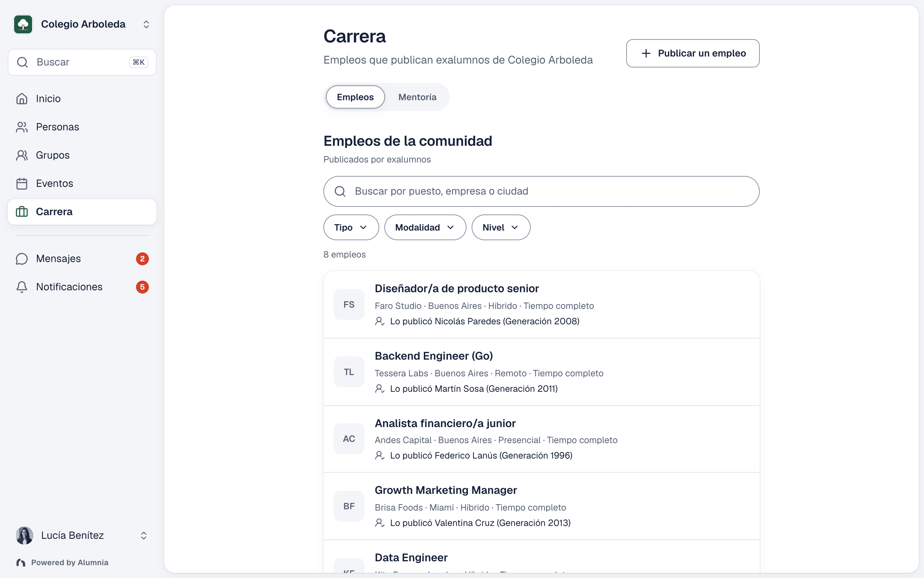This screenshot has height=578, width=924.
Task: Click Publicar un empleo button
Action: coord(693,53)
